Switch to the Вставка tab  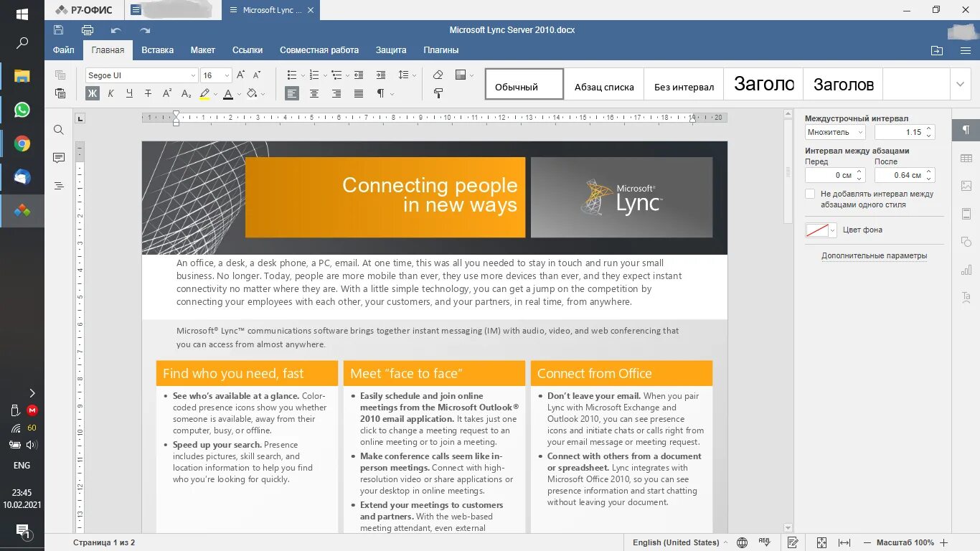click(157, 50)
